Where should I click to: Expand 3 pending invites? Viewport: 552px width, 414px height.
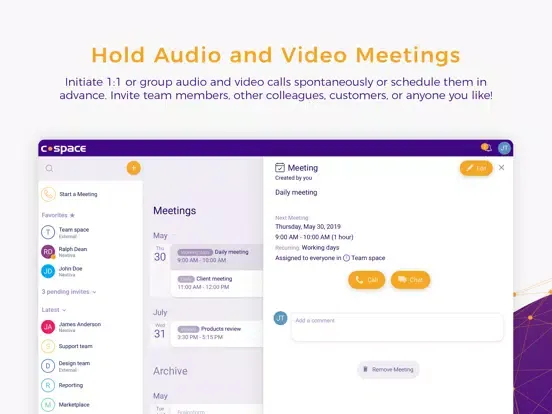point(69,292)
